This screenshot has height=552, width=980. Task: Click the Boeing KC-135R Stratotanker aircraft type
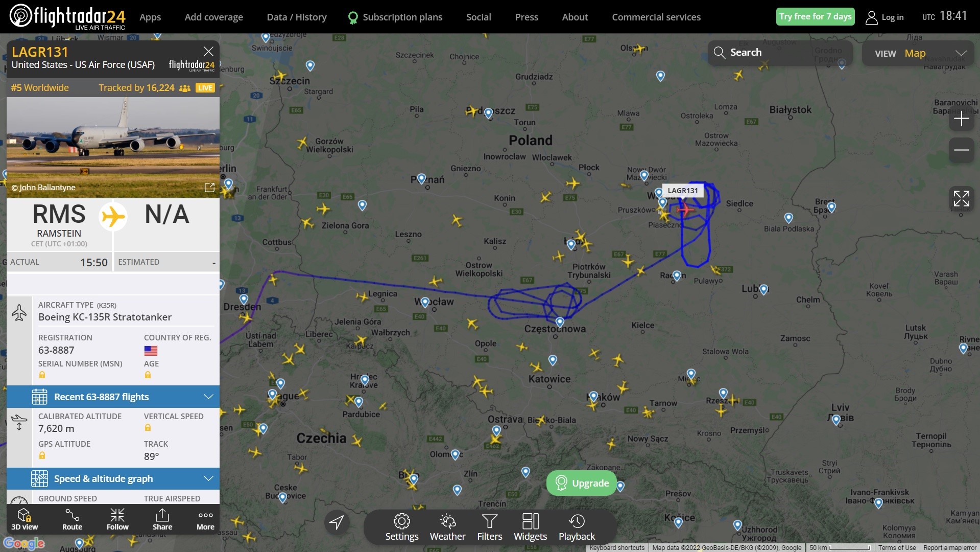[105, 317]
